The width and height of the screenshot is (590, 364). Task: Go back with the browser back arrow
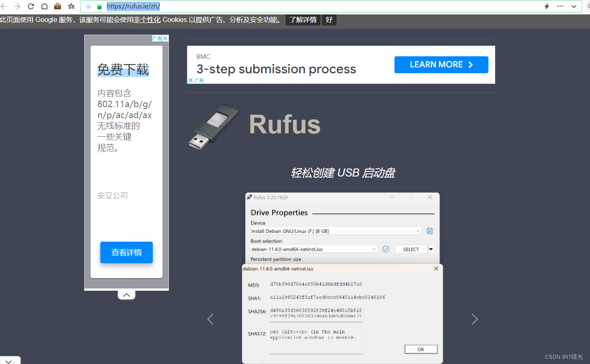[x=4, y=6]
